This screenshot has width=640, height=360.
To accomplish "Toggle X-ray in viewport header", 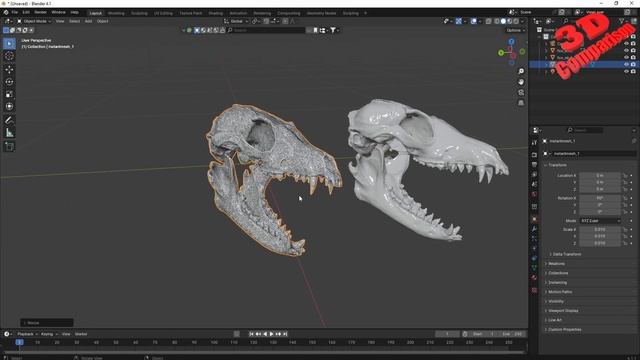I will click(x=489, y=21).
